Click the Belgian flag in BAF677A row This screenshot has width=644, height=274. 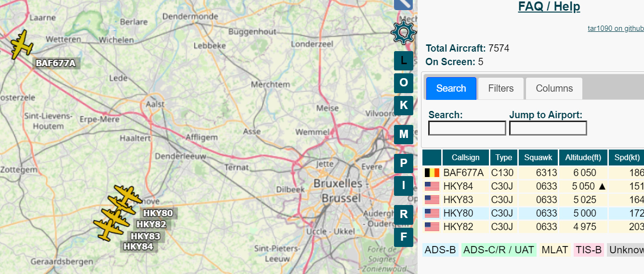(x=432, y=173)
